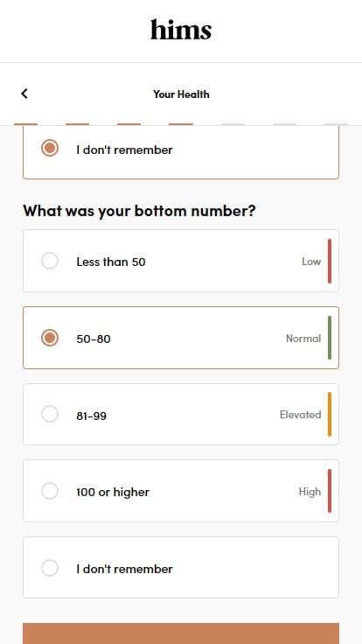Click the last gray progress segment
This screenshot has width=362, height=644.
336,124
